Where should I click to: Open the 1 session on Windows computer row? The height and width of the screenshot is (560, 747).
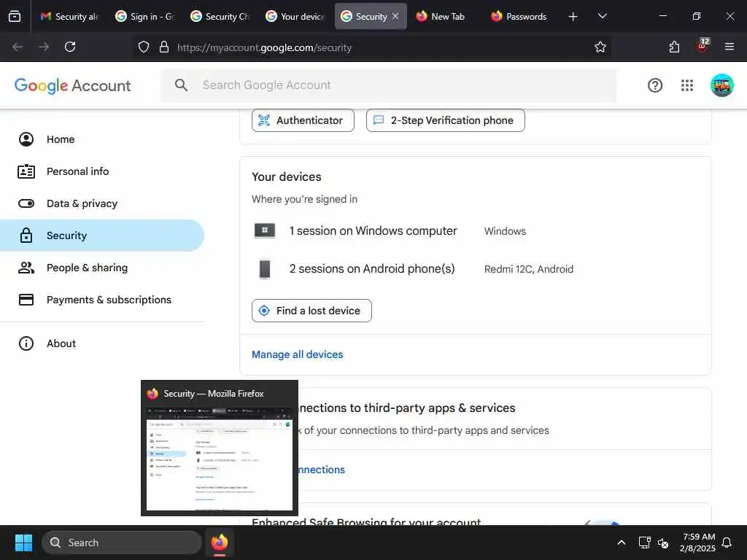[x=476, y=231]
